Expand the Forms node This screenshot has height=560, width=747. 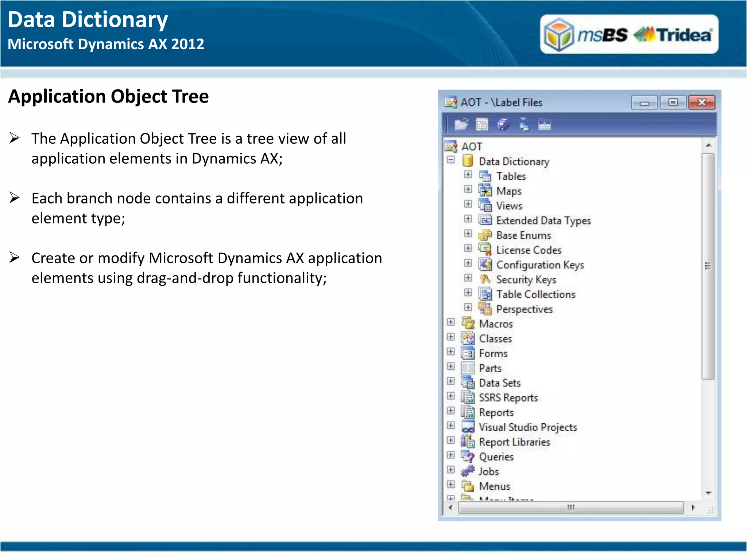[x=451, y=351]
